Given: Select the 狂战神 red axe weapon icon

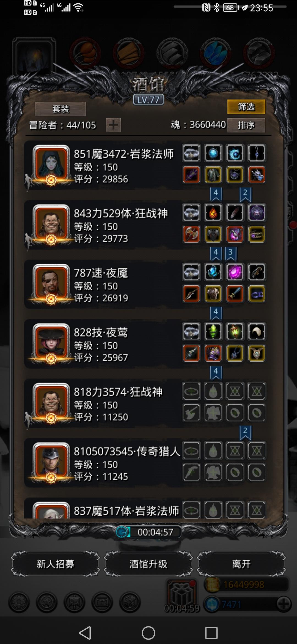Looking at the screenshot, I should point(191,234).
